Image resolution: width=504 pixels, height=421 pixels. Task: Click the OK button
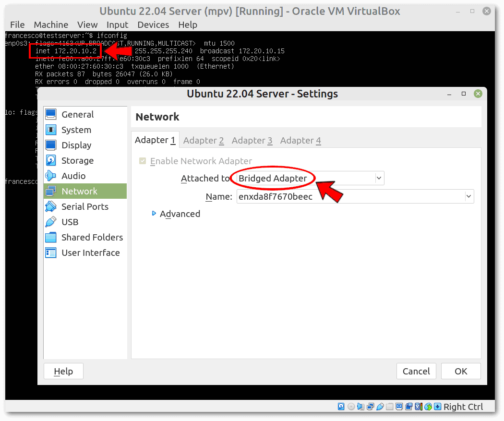click(x=461, y=371)
